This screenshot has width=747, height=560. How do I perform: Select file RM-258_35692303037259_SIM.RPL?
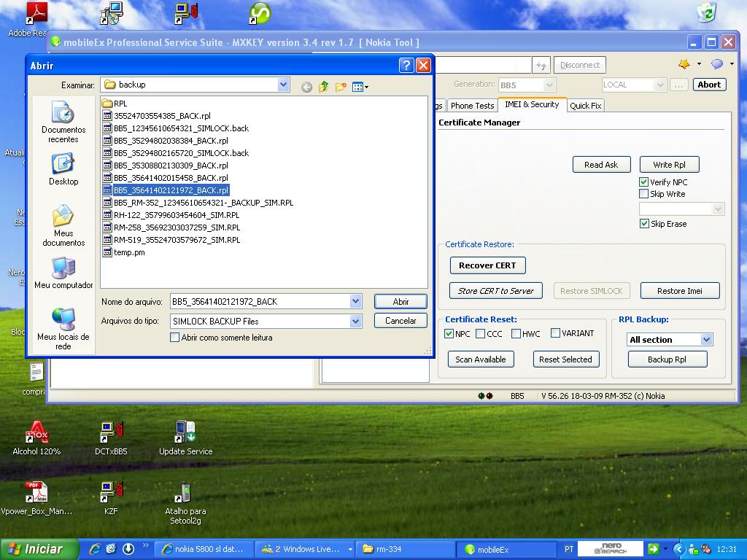click(177, 227)
